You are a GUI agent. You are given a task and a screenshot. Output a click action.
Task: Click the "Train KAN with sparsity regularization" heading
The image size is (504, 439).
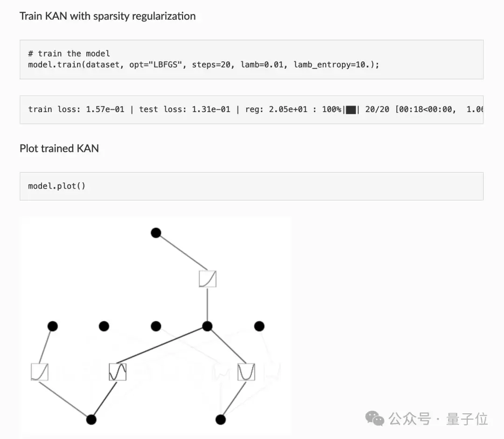pyautogui.click(x=107, y=16)
